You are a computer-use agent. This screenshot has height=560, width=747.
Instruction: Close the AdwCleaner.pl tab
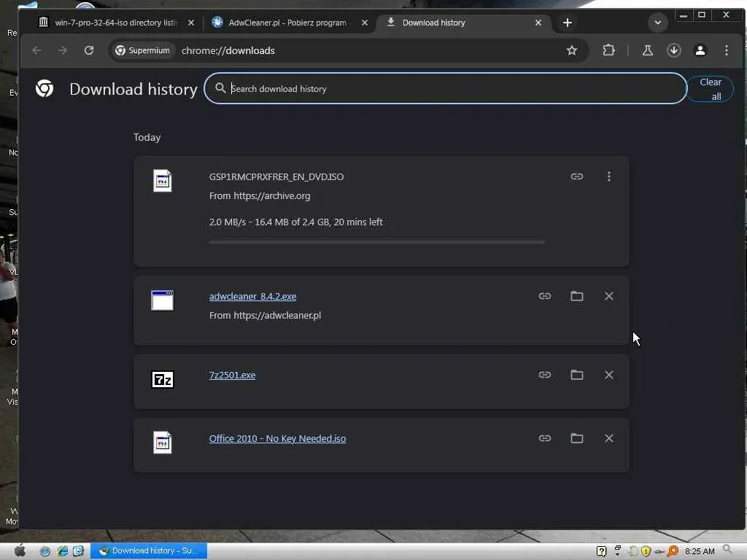(365, 23)
